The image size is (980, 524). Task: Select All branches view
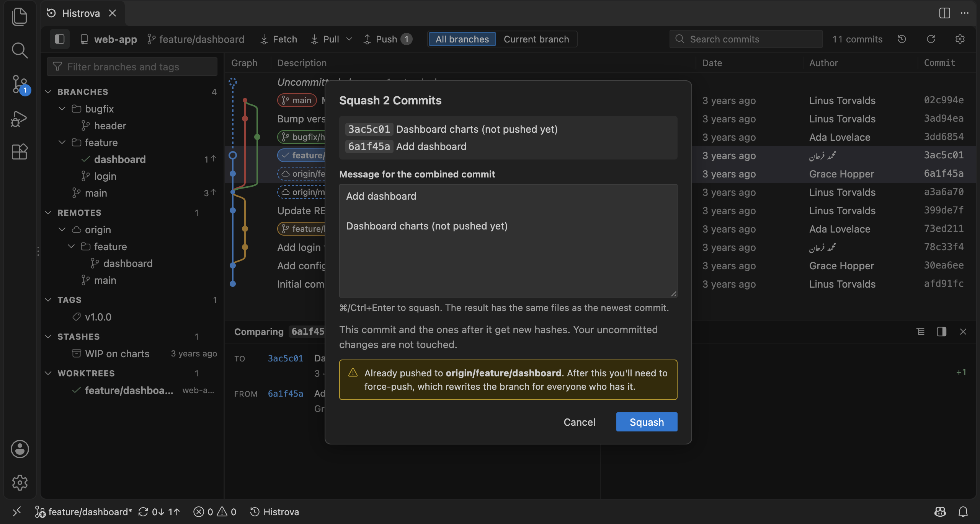pyautogui.click(x=462, y=39)
